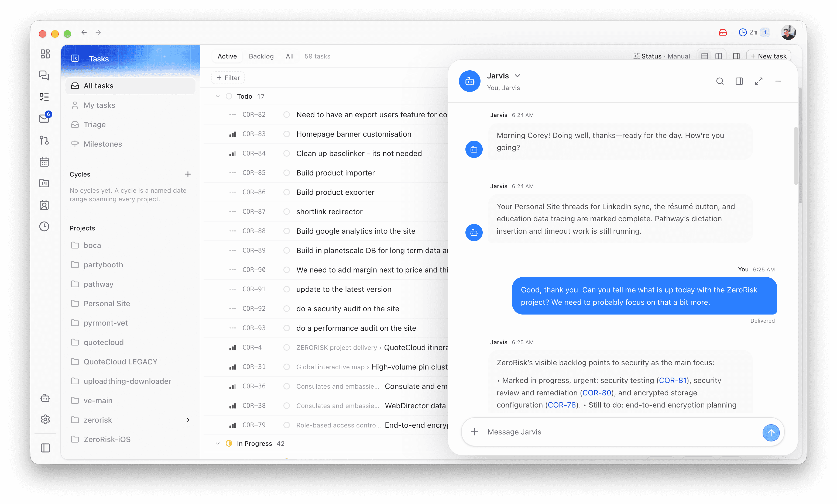The height and width of the screenshot is (504, 837).
Task: Expand Jarvis chat to full size
Action: [759, 81]
